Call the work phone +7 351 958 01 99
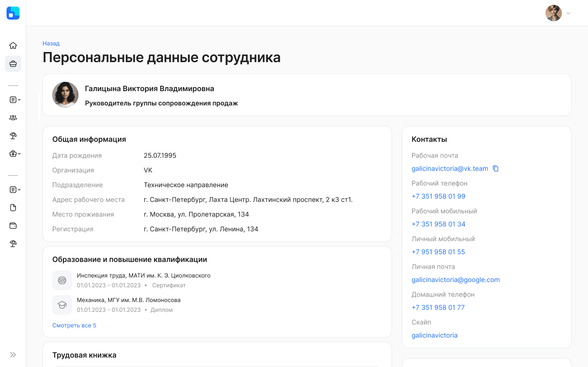588x367 pixels. tap(439, 196)
